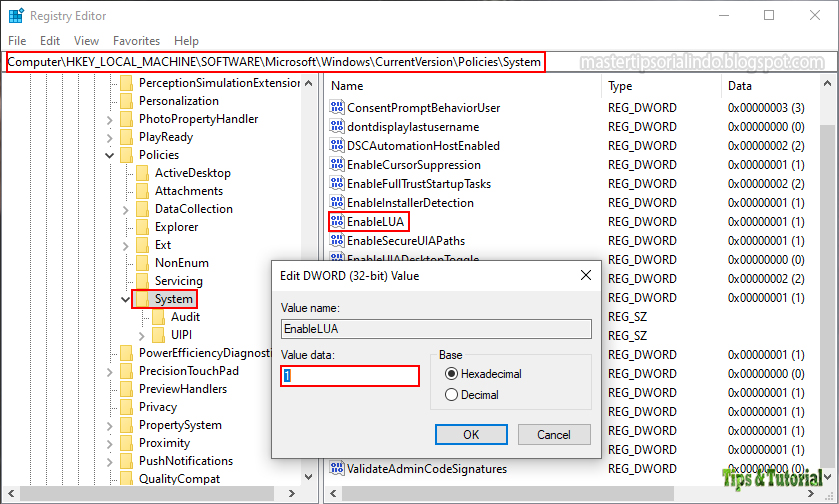Viewport: 839px width, 504px height.
Task: Expand the PushNotifications key
Action: point(110,462)
